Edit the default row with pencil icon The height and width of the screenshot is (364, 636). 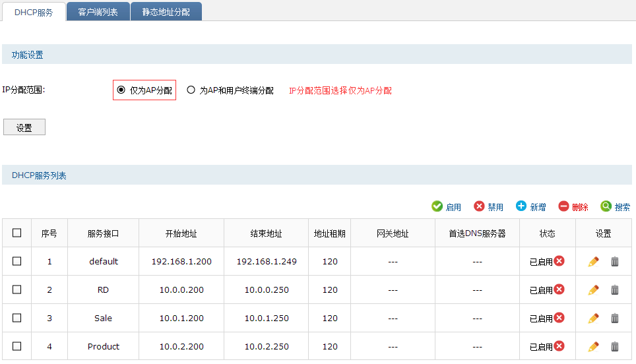tap(593, 261)
